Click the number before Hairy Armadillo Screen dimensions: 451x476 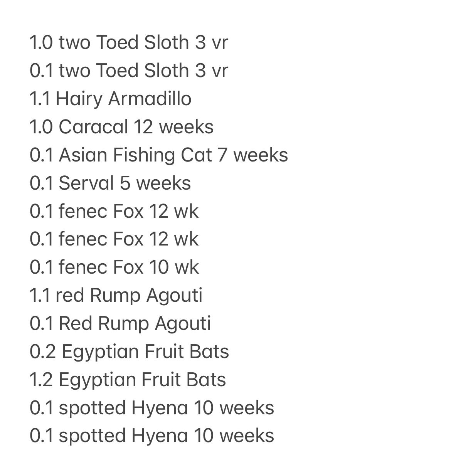(40, 99)
